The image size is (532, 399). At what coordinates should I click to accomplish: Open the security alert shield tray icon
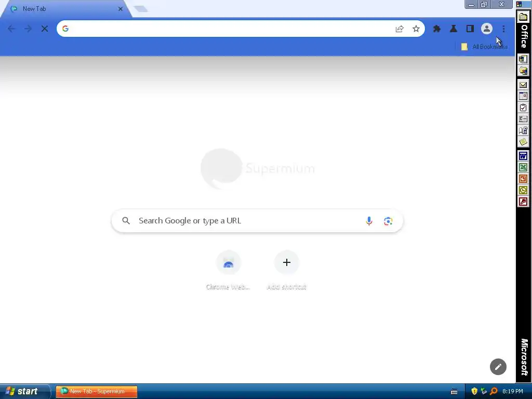pyautogui.click(x=474, y=391)
